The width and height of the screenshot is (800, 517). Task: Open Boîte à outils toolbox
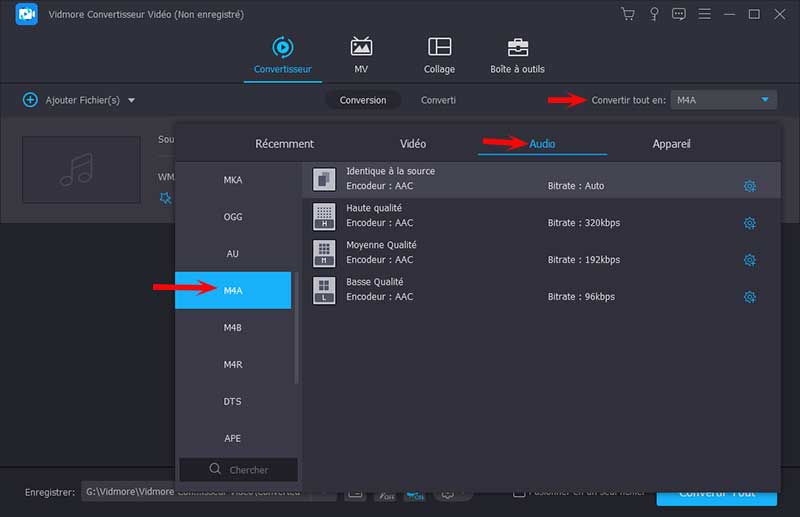[518, 55]
